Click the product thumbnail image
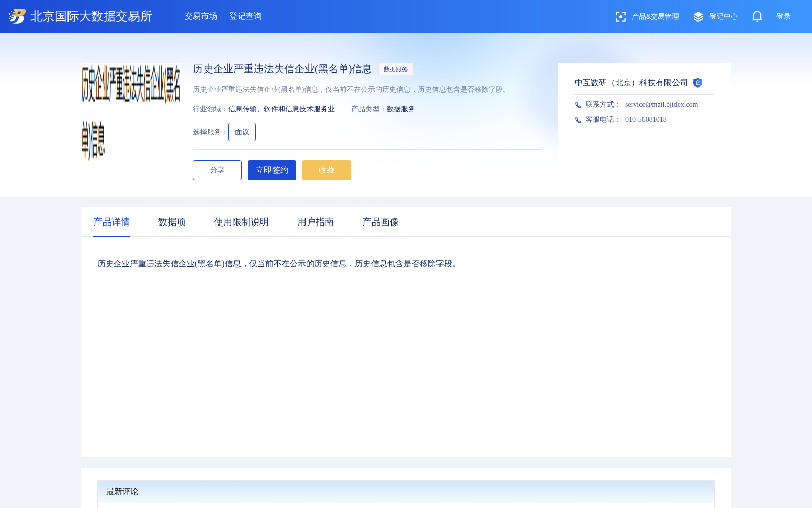Screen dimensions: 812x508 [132, 114]
